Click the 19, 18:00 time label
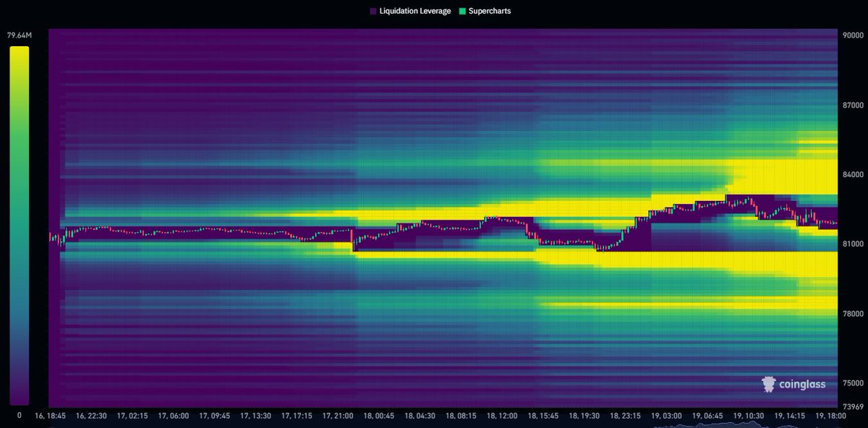The image size is (868, 428). pyautogui.click(x=831, y=416)
